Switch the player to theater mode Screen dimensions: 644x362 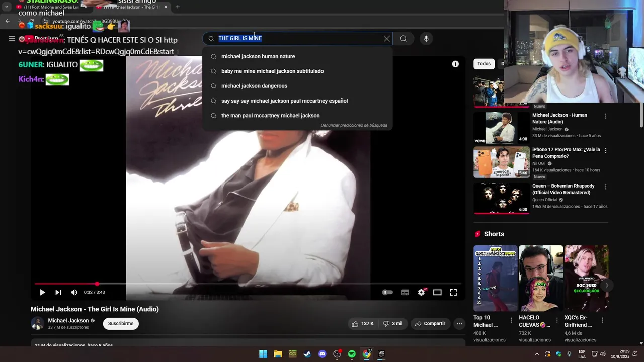pos(437,292)
